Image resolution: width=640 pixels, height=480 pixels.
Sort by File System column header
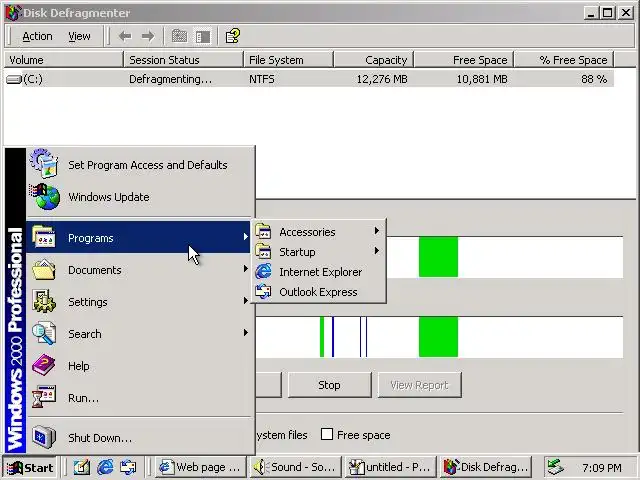click(x=288, y=60)
